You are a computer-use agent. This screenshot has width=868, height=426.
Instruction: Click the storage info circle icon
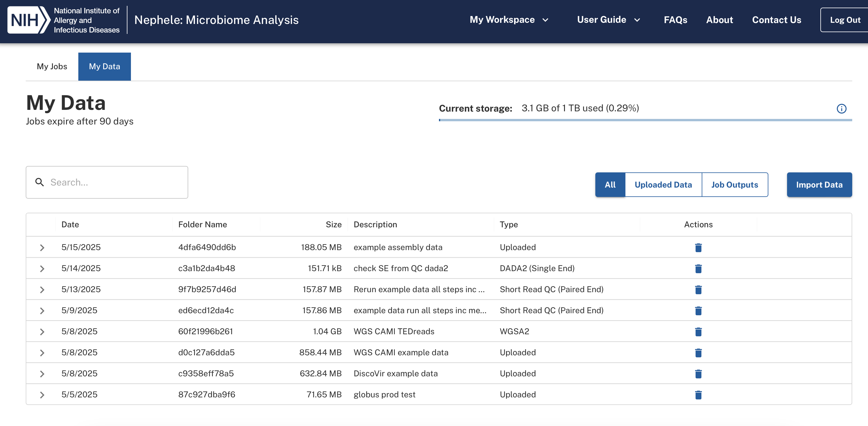pos(841,108)
